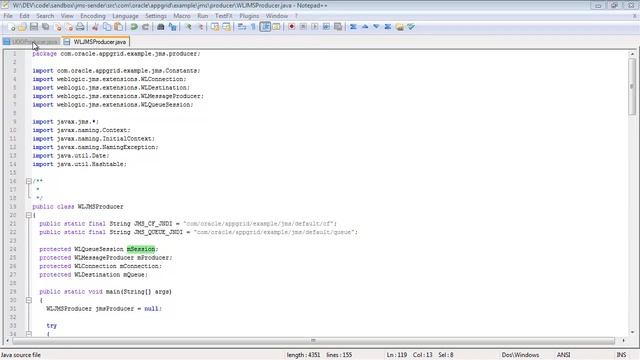
Task: Open the File menu
Action: [x=8, y=16]
